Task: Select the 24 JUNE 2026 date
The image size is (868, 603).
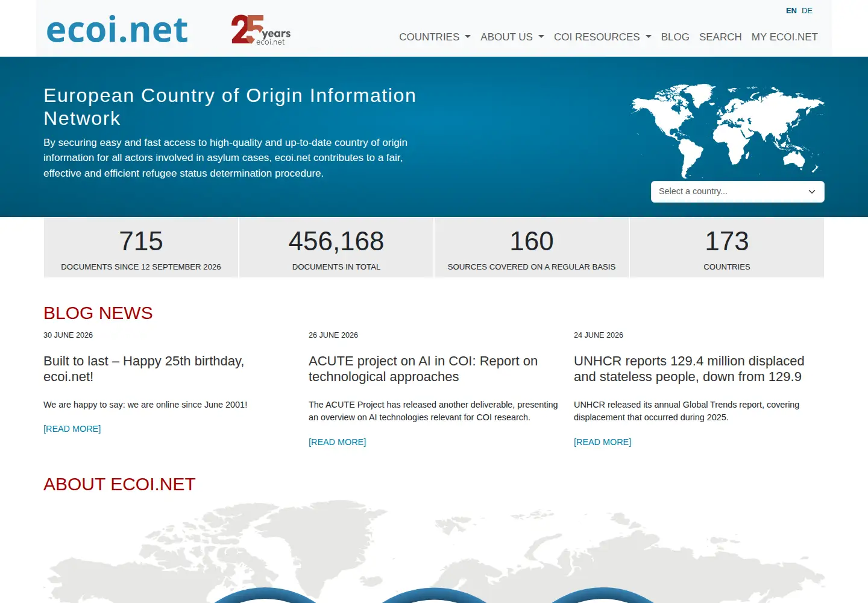Action: [599, 335]
